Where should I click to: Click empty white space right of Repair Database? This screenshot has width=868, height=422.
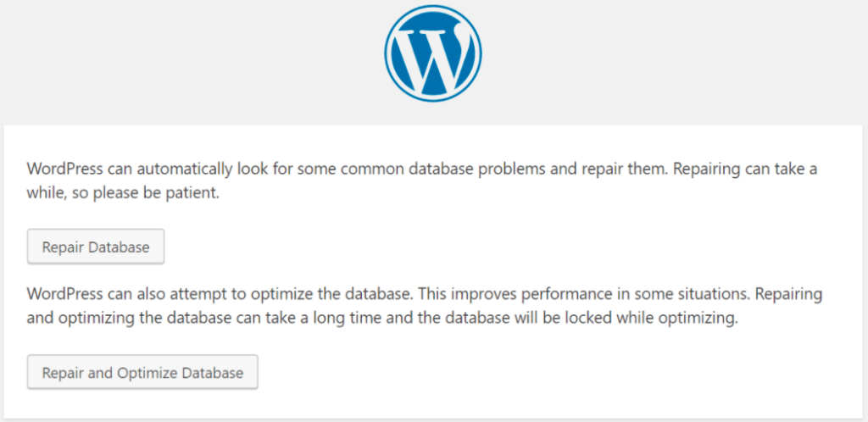click(509, 247)
